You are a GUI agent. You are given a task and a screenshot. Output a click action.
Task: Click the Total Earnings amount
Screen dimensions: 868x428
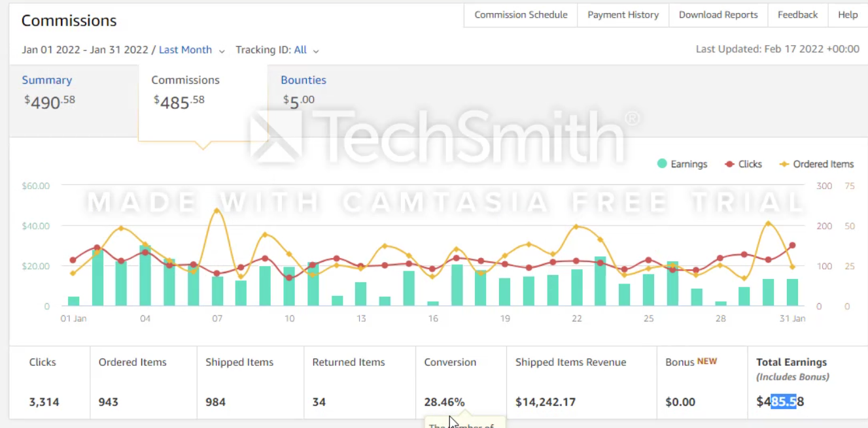[780, 402]
